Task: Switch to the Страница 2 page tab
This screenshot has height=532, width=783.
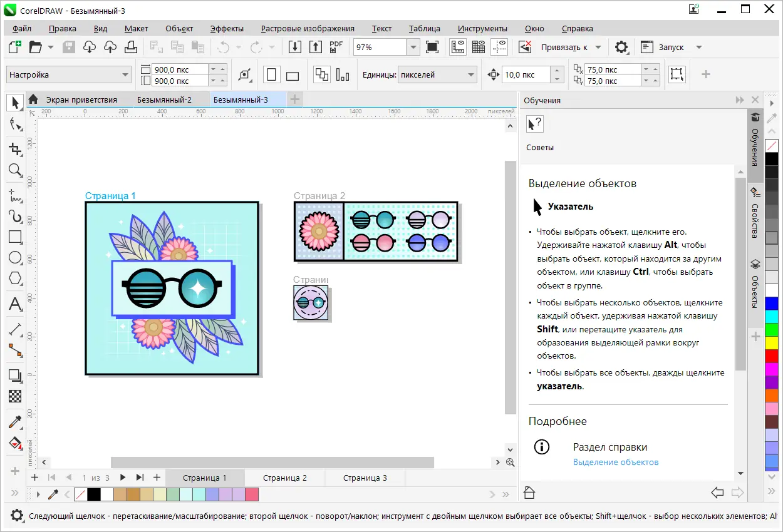Action: pyautogui.click(x=284, y=478)
